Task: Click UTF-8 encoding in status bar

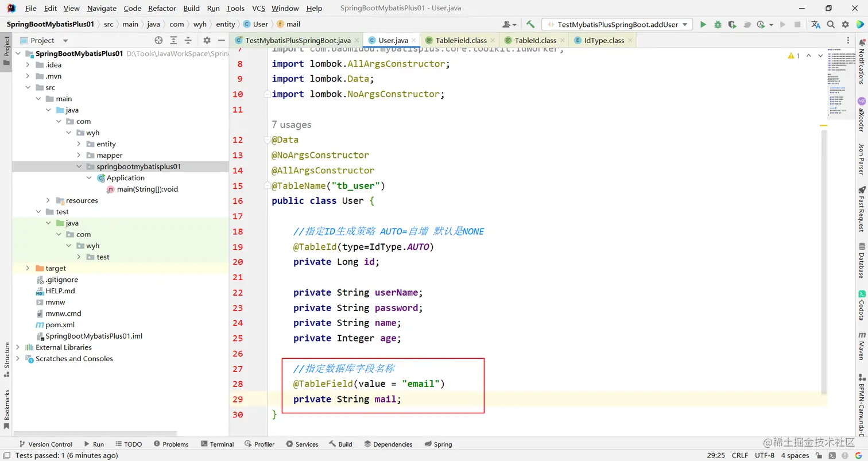Action: click(x=764, y=455)
